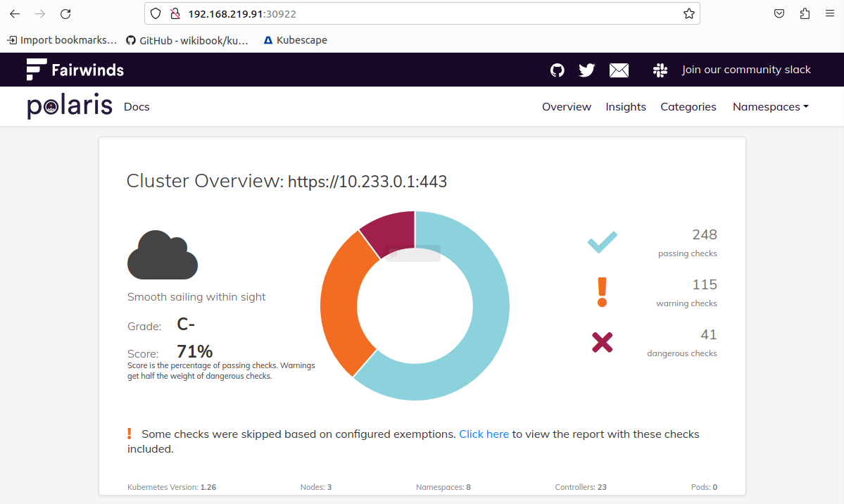Click the 115 warning checks count

(x=704, y=284)
